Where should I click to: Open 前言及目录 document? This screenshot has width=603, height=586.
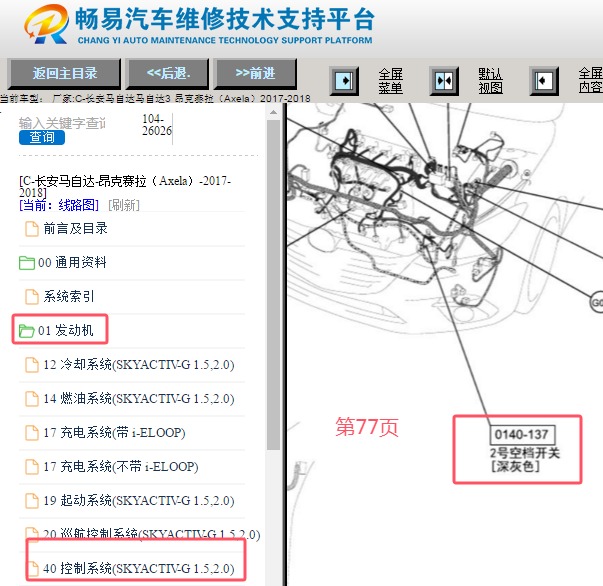75,228
